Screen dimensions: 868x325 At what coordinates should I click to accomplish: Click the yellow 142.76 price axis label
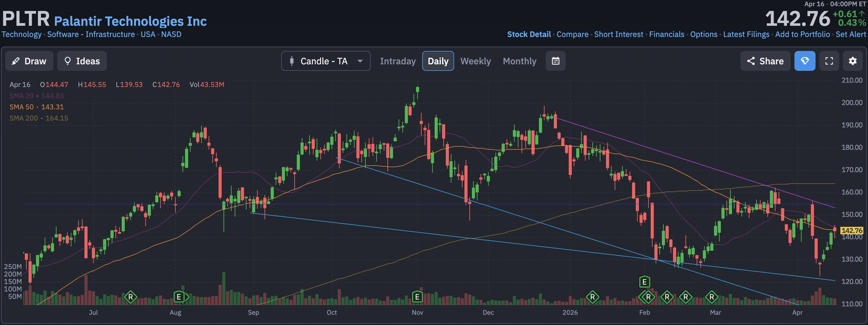click(852, 231)
